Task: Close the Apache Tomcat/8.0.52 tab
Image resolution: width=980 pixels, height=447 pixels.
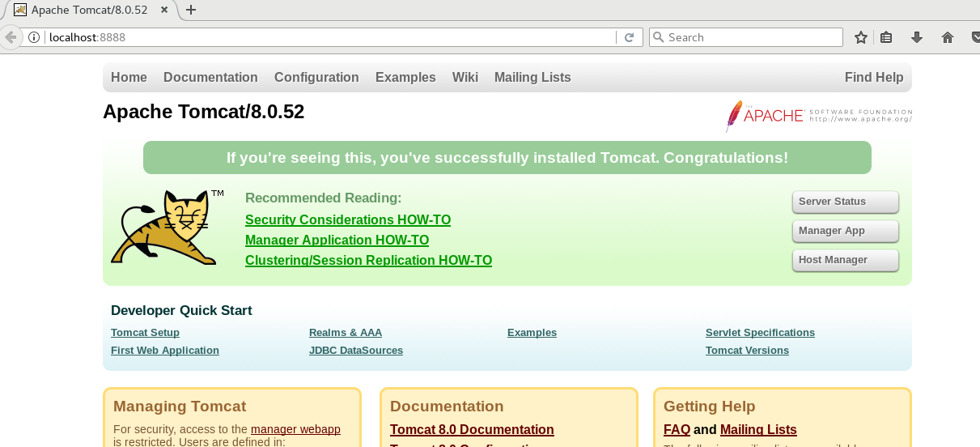Action: coord(165,10)
